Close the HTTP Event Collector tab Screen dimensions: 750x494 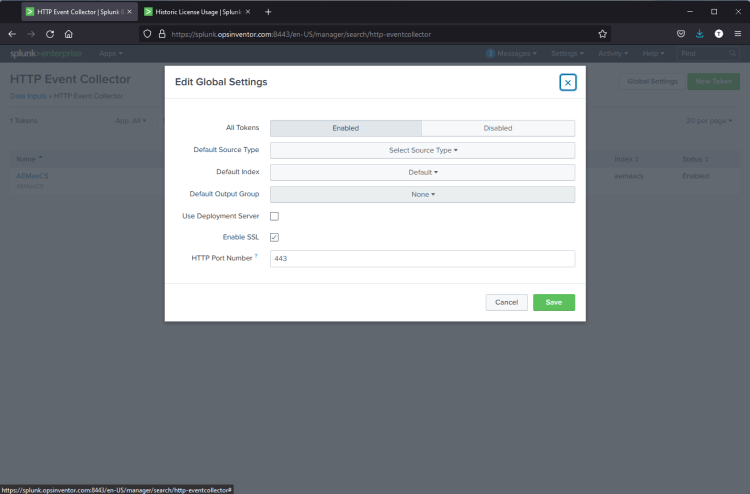(x=129, y=12)
